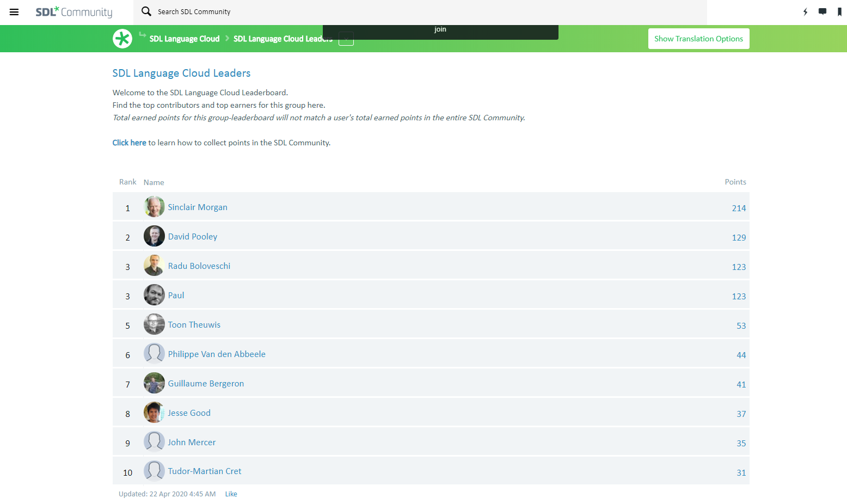This screenshot has height=504, width=847.
Task: Click the join button
Action: (x=440, y=30)
